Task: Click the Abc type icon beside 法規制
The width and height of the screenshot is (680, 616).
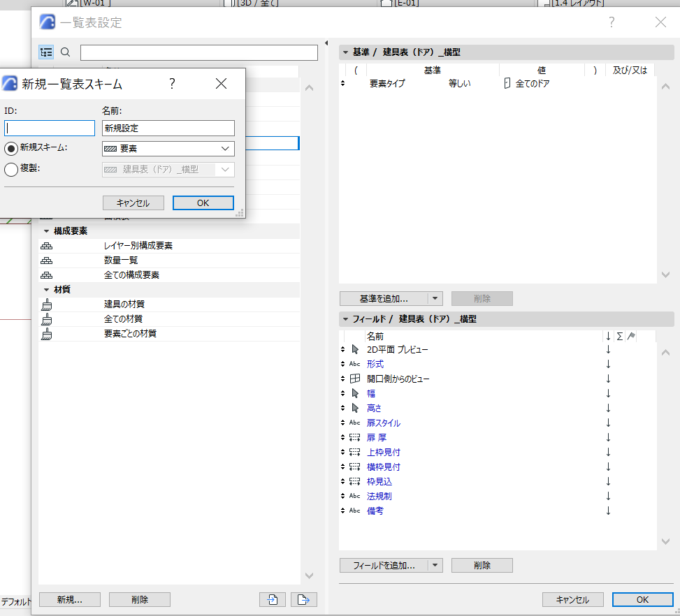Action: pyautogui.click(x=355, y=496)
